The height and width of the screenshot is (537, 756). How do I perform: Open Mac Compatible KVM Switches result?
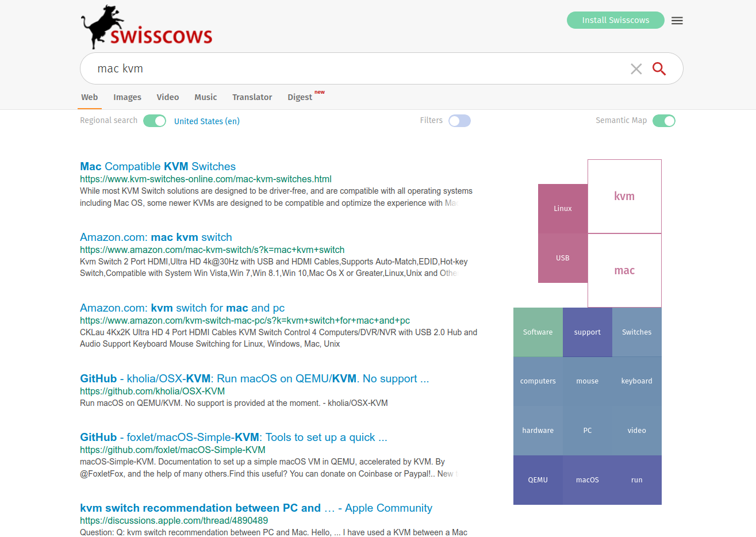[158, 166]
